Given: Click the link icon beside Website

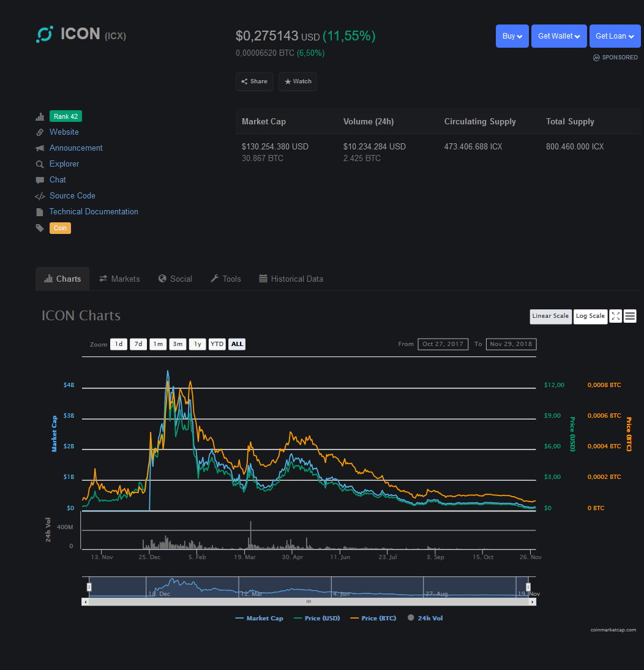Looking at the screenshot, I should pos(40,132).
